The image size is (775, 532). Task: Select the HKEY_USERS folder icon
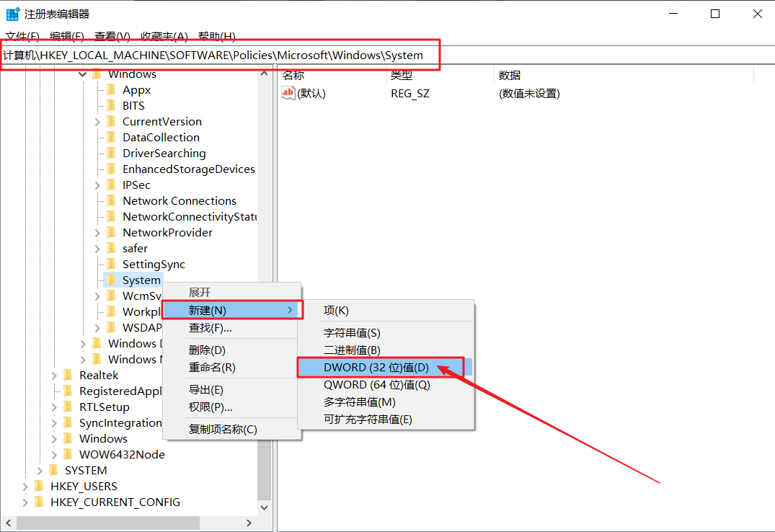[39, 486]
